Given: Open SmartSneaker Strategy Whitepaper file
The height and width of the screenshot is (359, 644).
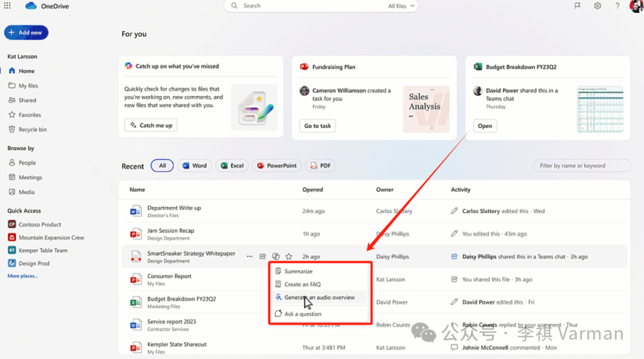Looking at the screenshot, I should 191,253.
